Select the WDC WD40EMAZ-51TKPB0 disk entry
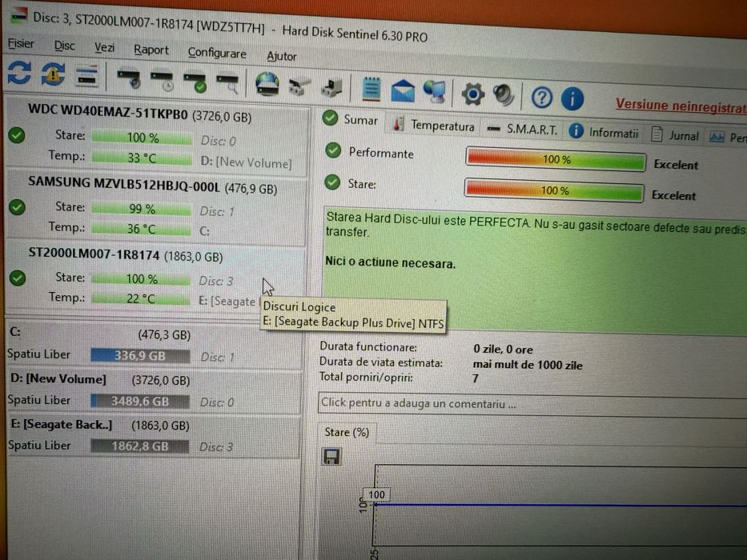 tap(155, 136)
